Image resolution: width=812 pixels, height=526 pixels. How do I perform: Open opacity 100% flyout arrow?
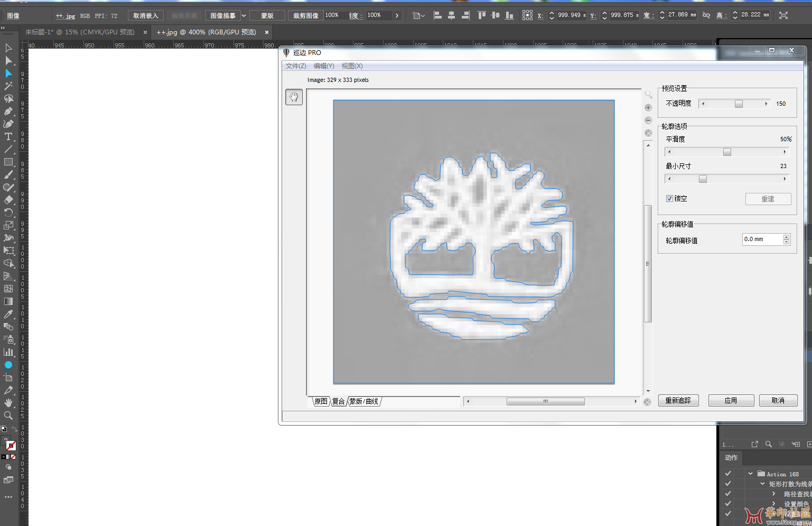(397, 15)
